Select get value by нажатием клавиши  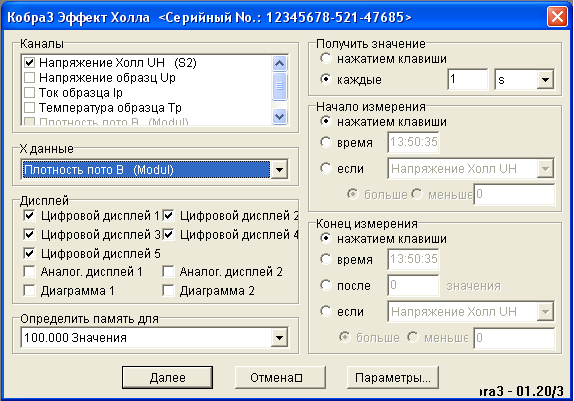[x=326, y=58]
